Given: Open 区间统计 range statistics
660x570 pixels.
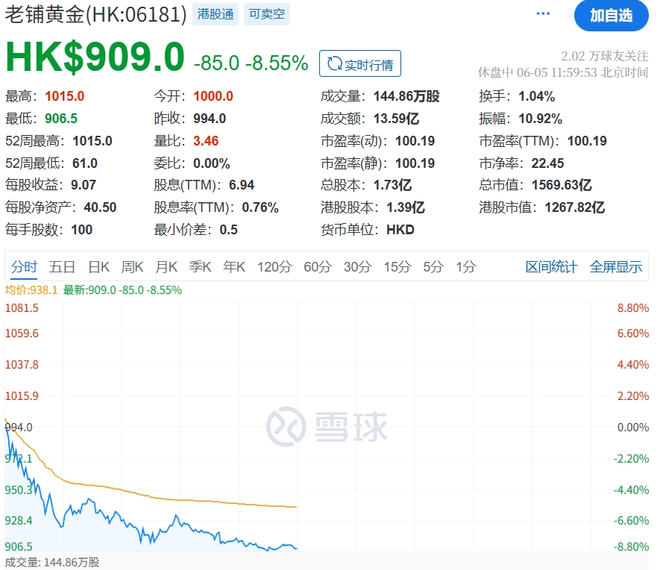Looking at the screenshot, I should [x=551, y=266].
